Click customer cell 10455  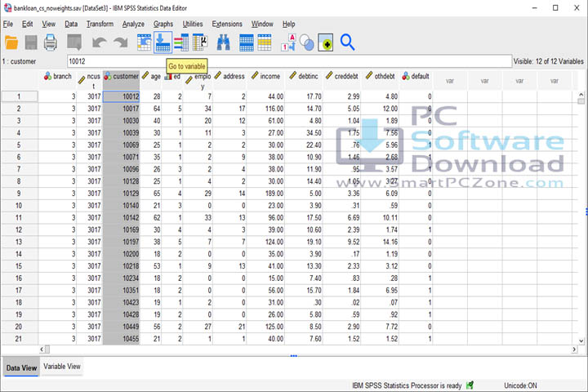click(121, 339)
